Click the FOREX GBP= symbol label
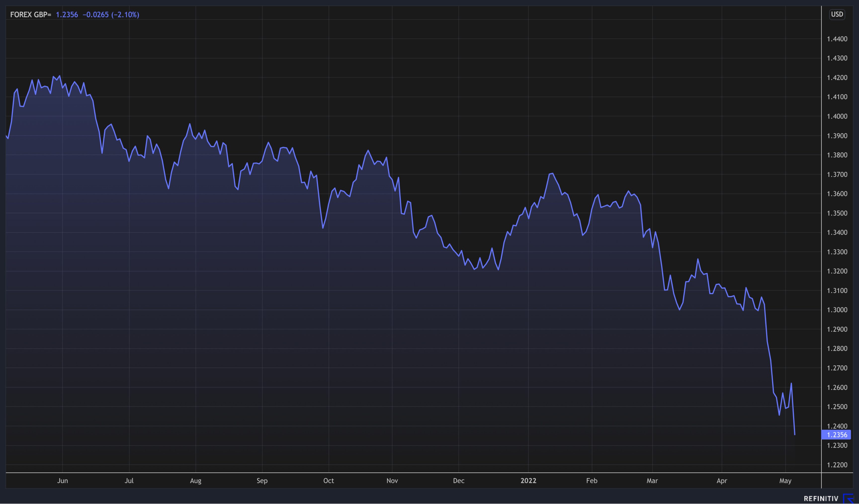This screenshot has height=504, width=859. 31,15
